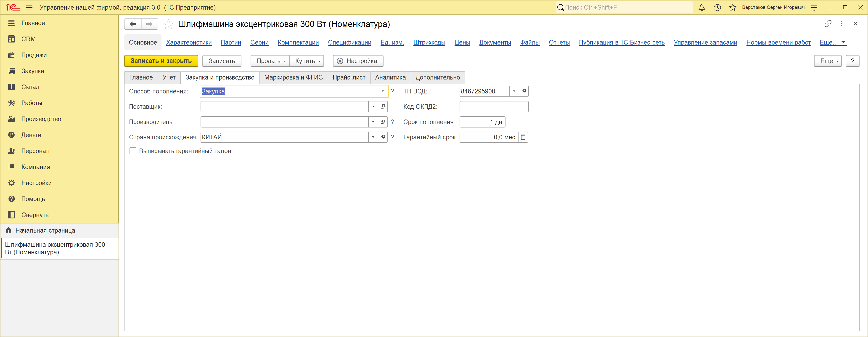Open the Склад section
This screenshot has height=337, width=868.
click(x=59, y=87)
